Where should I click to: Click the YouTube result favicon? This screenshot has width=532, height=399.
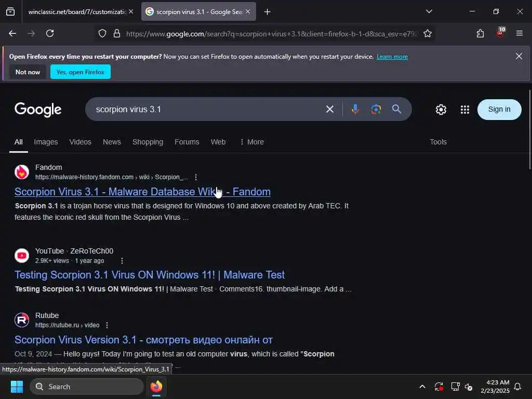(22, 256)
